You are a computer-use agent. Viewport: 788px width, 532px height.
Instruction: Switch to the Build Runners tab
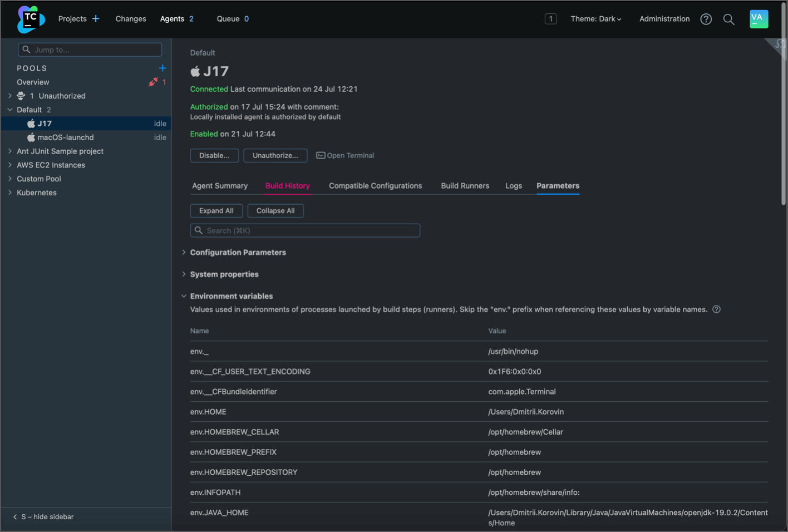point(465,186)
